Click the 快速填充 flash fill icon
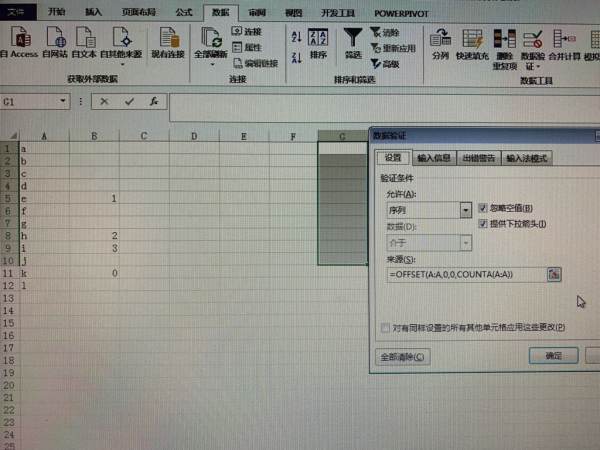600x450 pixels. [x=473, y=42]
